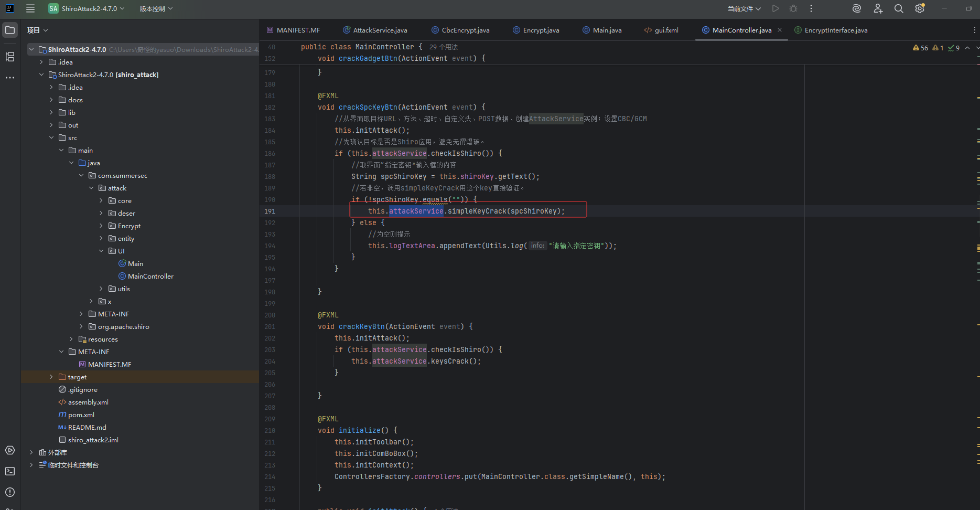Collapse the UI package node
The image size is (980, 510).
pos(101,251)
